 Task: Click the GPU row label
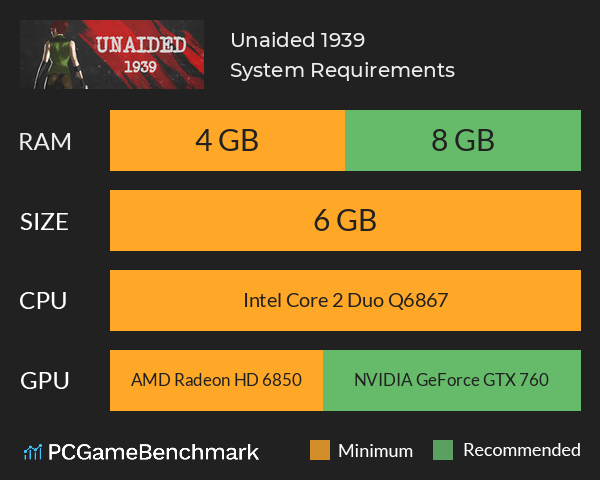click(x=45, y=381)
